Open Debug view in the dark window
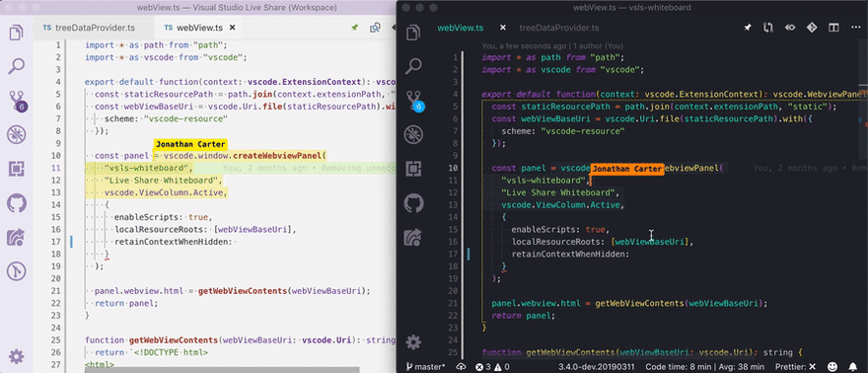Image resolution: width=868 pixels, height=373 pixels. click(413, 134)
